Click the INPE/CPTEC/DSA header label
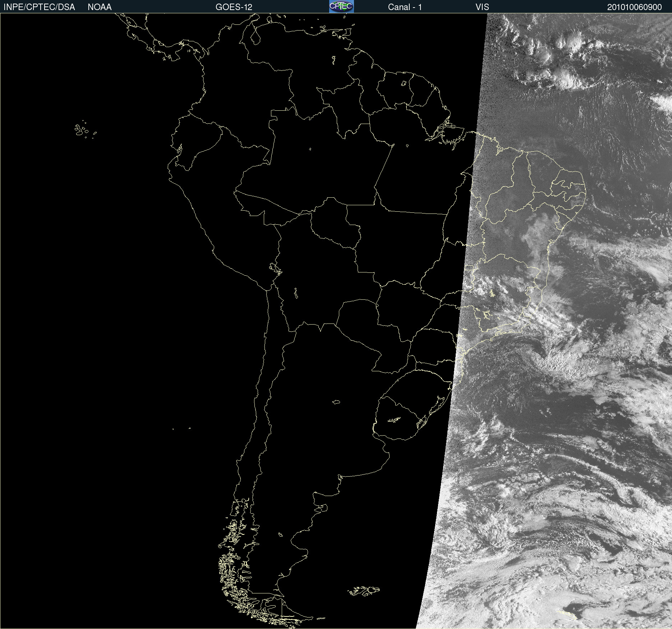672x629 pixels. click(39, 7)
